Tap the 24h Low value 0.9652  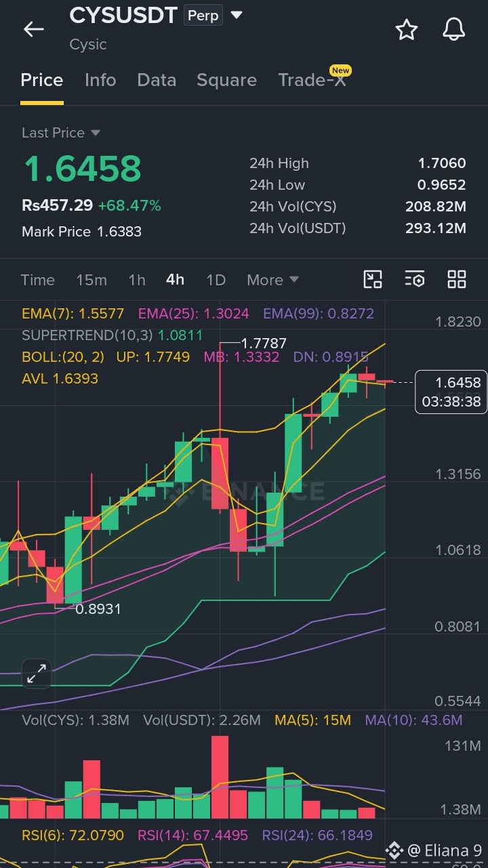pos(441,185)
